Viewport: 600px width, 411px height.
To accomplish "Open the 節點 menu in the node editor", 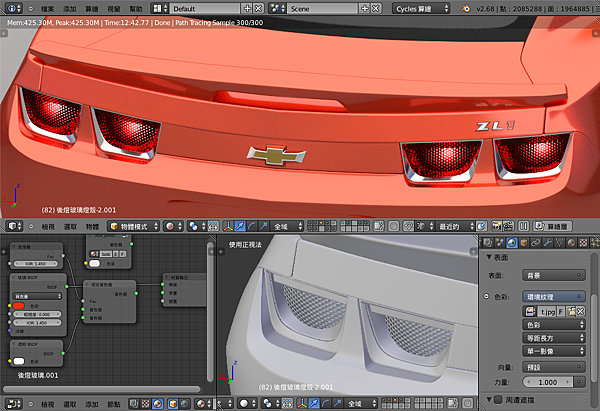I will (114, 404).
